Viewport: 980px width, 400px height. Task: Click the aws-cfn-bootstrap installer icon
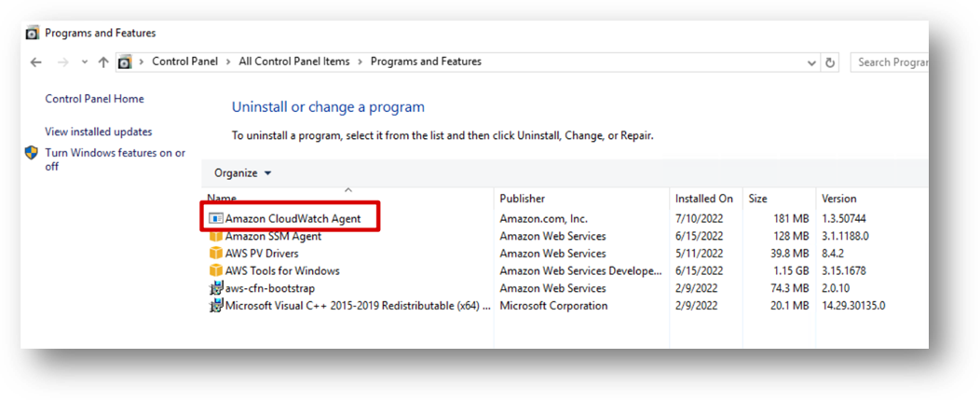coord(216,288)
